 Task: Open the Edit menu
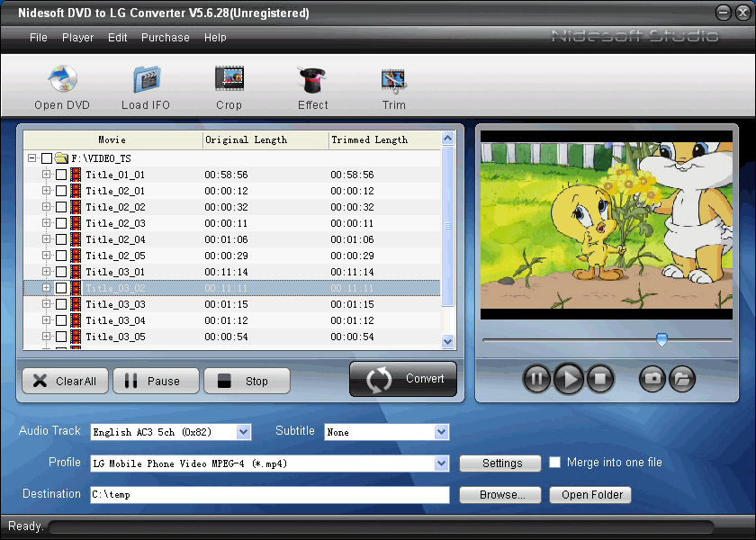pyautogui.click(x=117, y=38)
